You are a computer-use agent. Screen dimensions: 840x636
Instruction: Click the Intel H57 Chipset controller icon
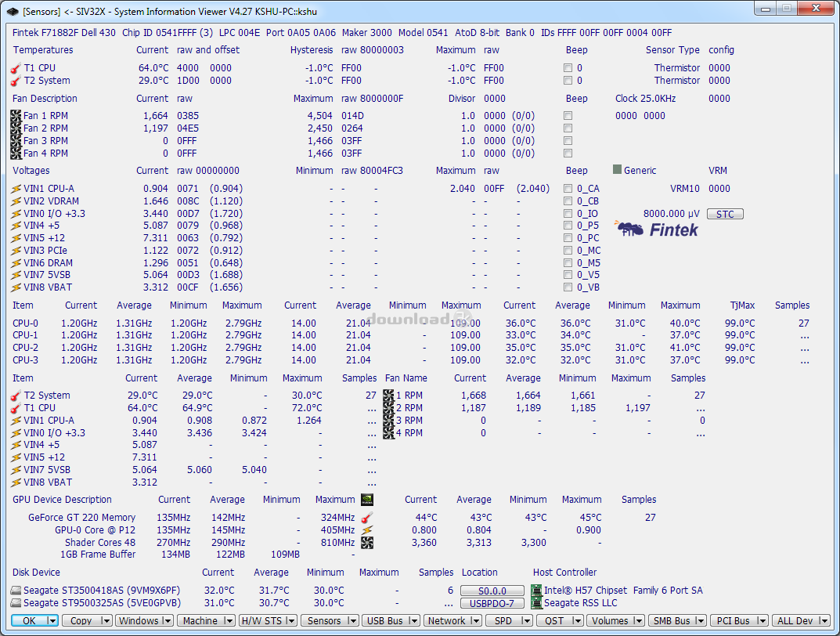536,591
